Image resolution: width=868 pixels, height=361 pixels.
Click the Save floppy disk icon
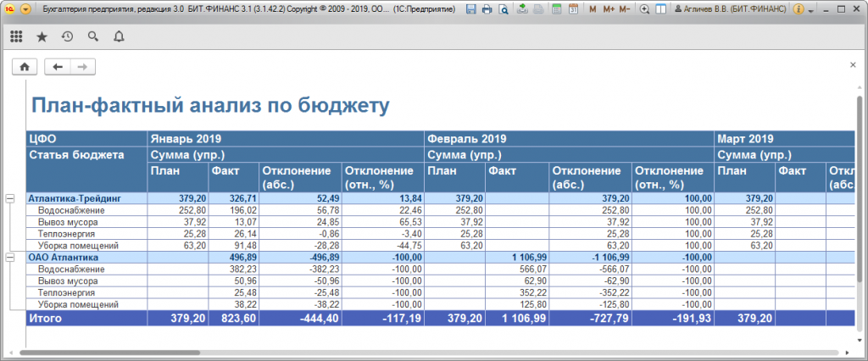pyautogui.click(x=470, y=9)
